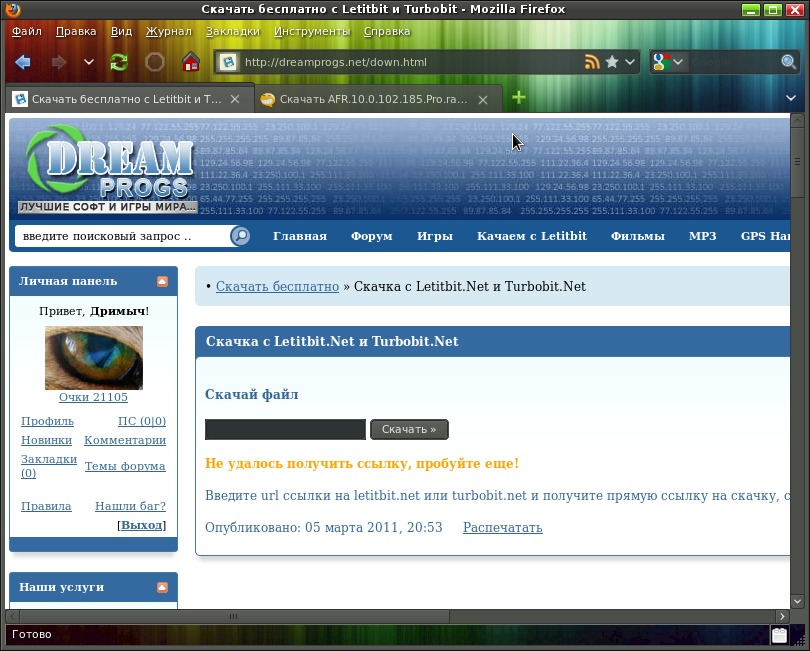This screenshot has width=810, height=651.
Task: Click the greyed forward arrow button
Action: (59, 63)
